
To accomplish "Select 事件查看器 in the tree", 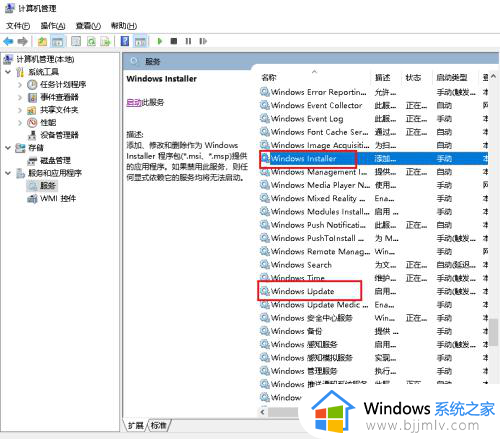I will point(59,97).
